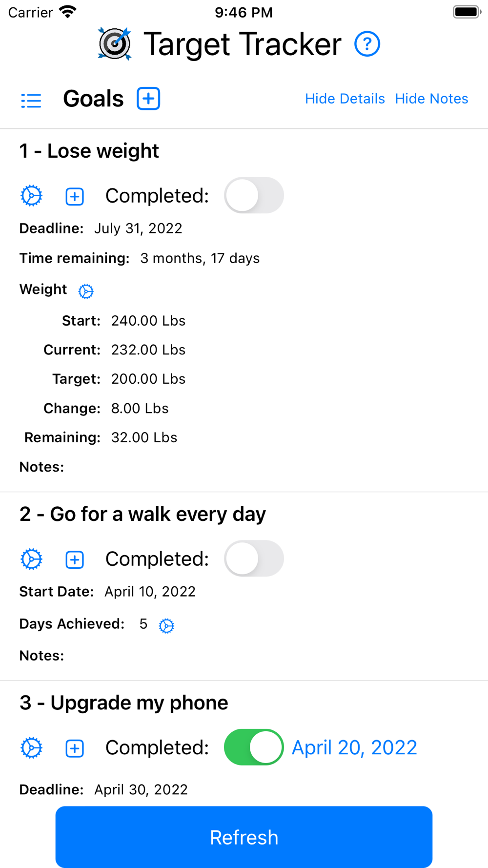Open help via question mark icon

click(367, 44)
